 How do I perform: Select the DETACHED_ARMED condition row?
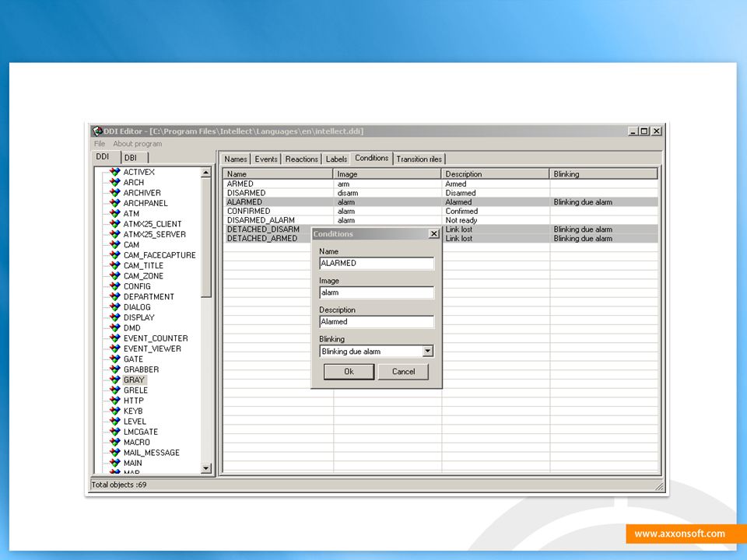(441, 238)
